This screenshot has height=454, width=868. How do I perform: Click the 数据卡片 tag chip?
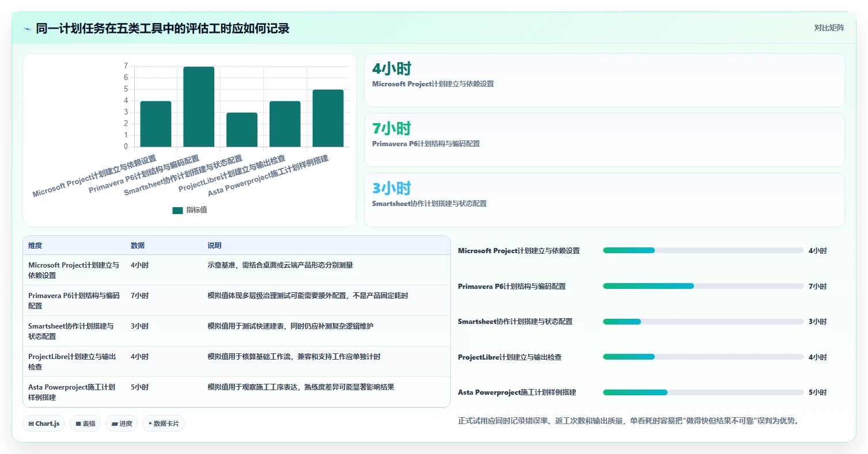pos(164,424)
